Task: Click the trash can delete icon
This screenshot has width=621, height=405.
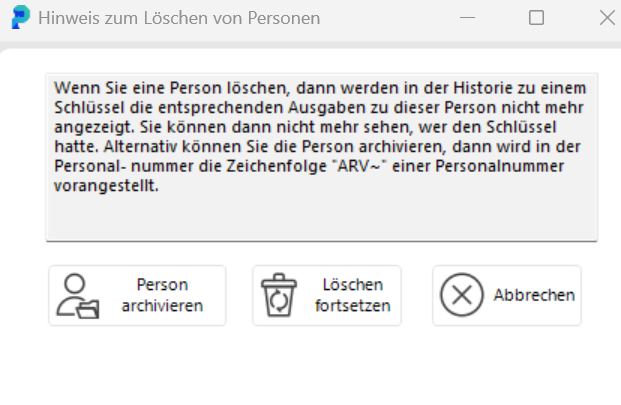Action: tap(279, 296)
